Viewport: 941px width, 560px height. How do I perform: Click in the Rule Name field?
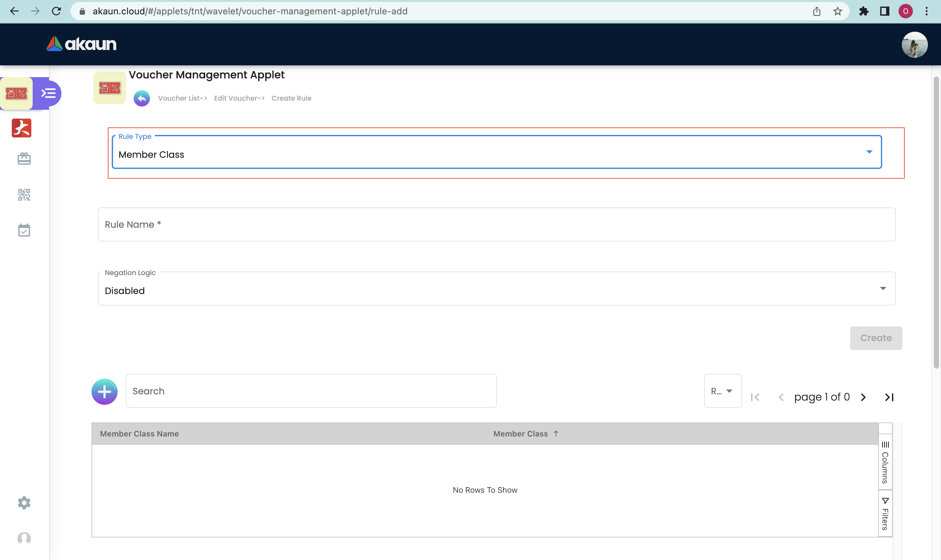(x=497, y=224)
